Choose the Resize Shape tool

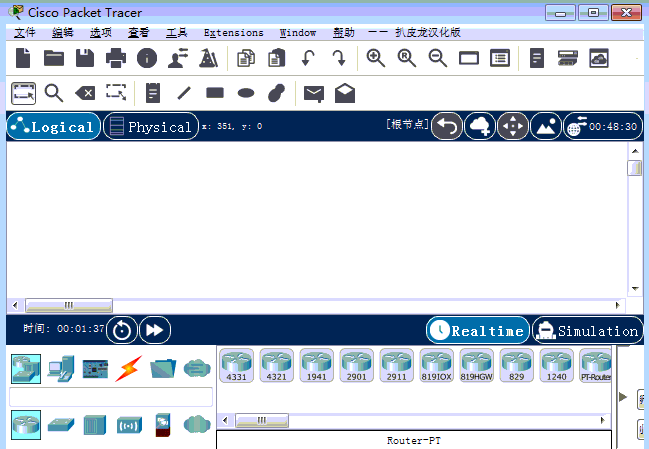[116, 92]
